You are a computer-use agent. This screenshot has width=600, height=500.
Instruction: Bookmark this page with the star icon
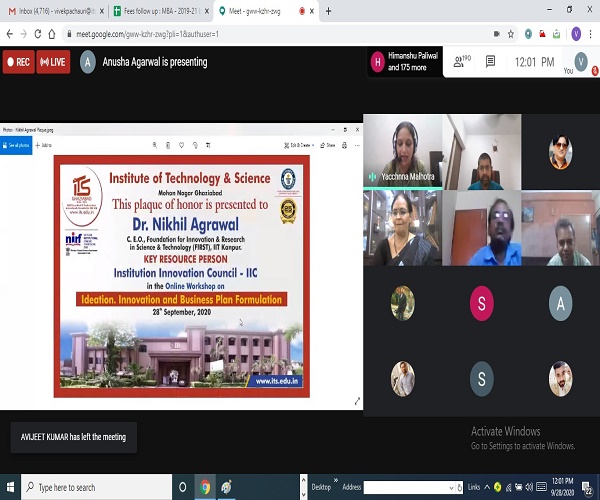click(511, 34)
